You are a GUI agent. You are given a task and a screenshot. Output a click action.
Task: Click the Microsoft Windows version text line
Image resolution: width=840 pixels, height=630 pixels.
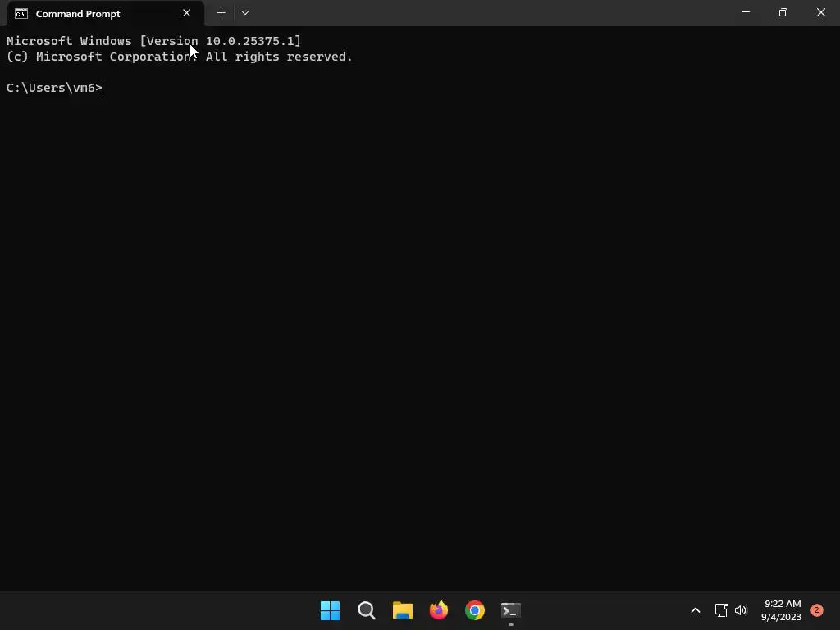coord(153,41)
